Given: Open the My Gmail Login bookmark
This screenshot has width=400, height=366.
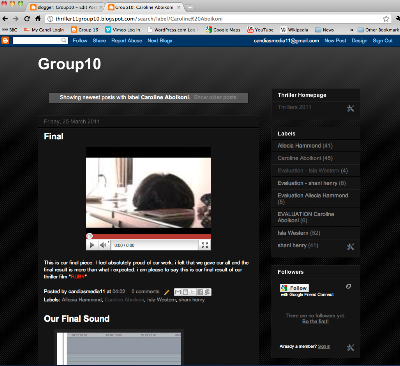Looking at the screenshot, I should (x=44, y=30).
